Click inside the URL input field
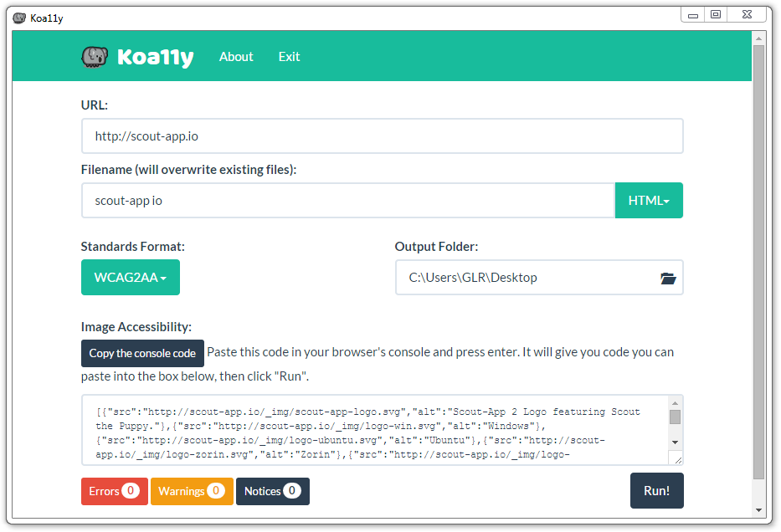The image size is (781, 532). coord(381,136)
